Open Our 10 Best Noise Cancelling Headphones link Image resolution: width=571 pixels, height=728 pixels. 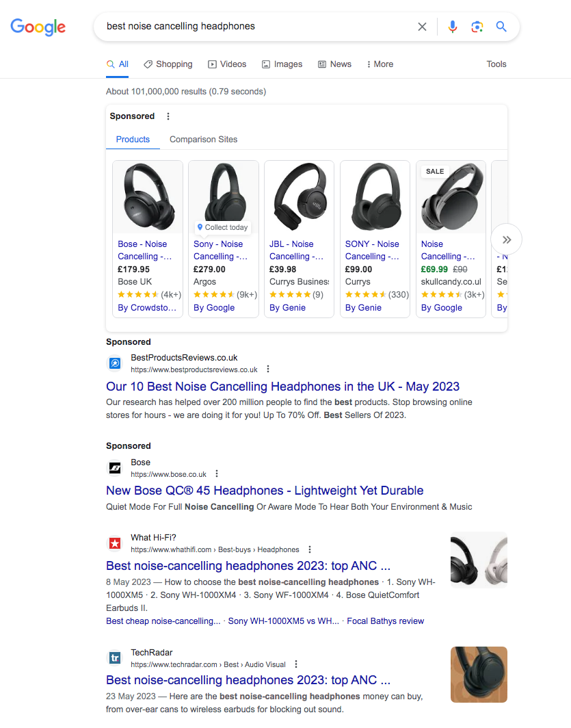coord(282,387)
